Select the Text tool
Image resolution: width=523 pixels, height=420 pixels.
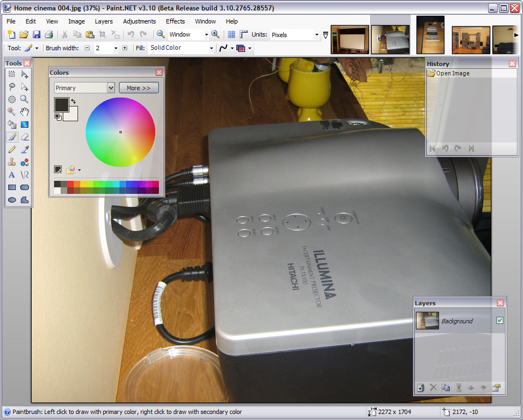pyautogui.click(x=11, y=175)
